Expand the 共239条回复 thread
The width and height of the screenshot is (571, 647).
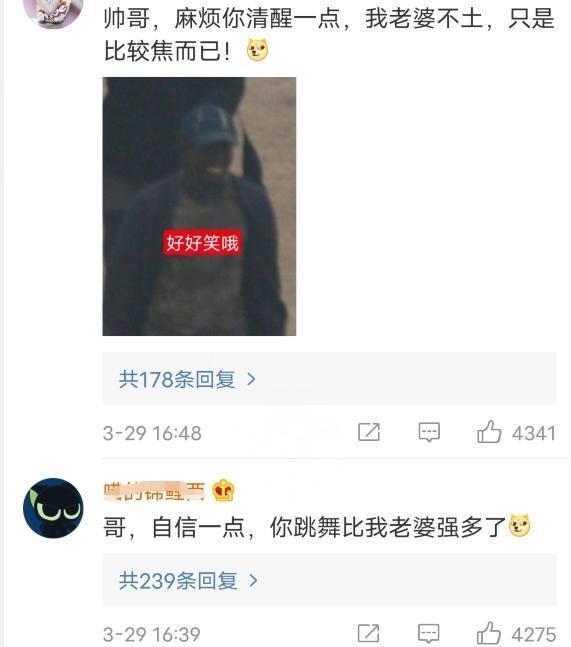329,580
